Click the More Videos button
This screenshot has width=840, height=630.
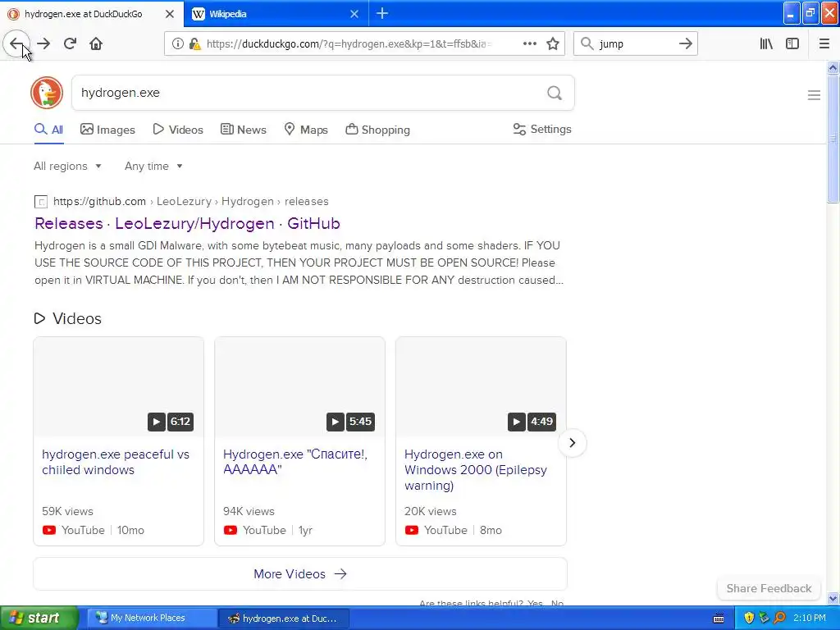(x=300, y=573)
